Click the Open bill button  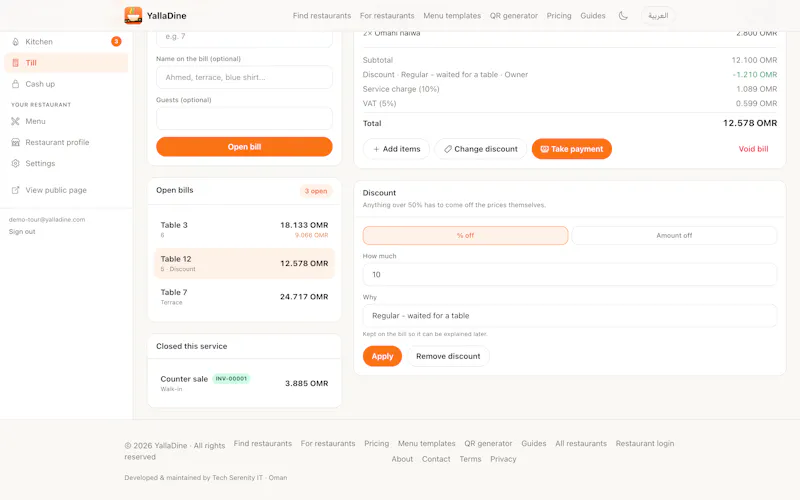244,146
